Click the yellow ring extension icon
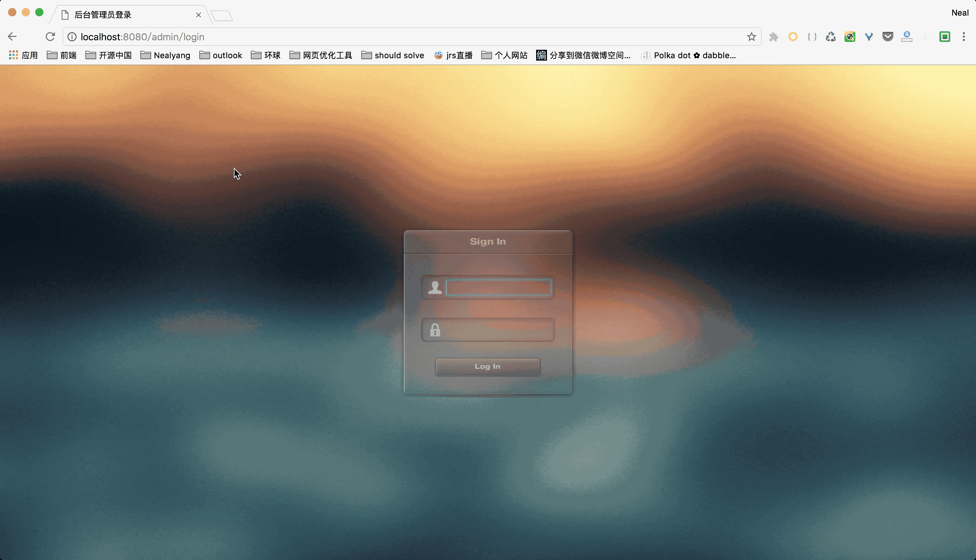 point(793,37)
